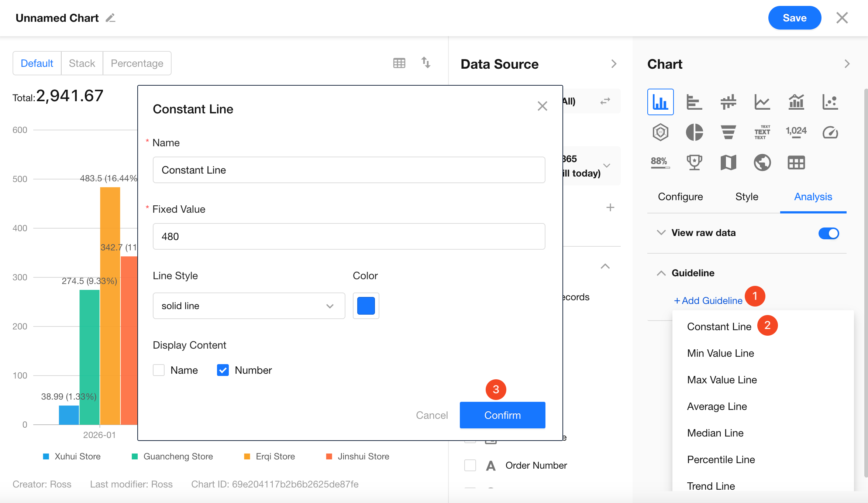This screenshot has width=868, height=503.
Task: Choose Average Line from guideline menu
Action: click(x=717, y=406)
